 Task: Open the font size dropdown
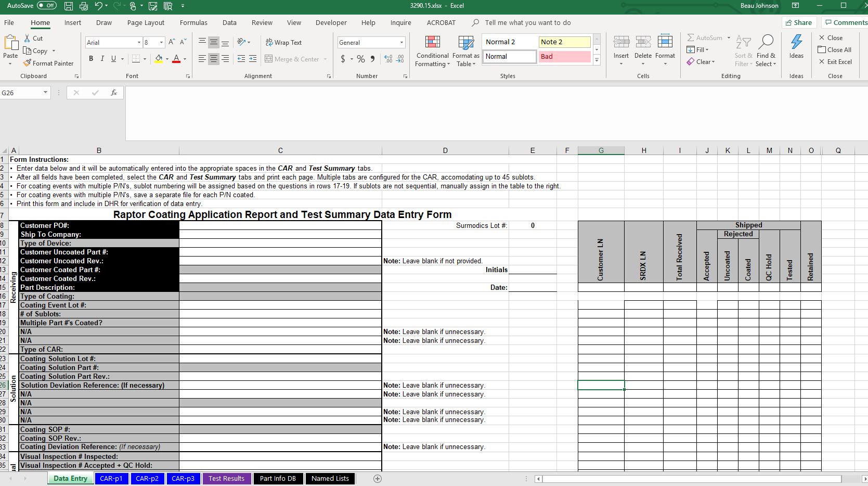(x=161, y=43)
